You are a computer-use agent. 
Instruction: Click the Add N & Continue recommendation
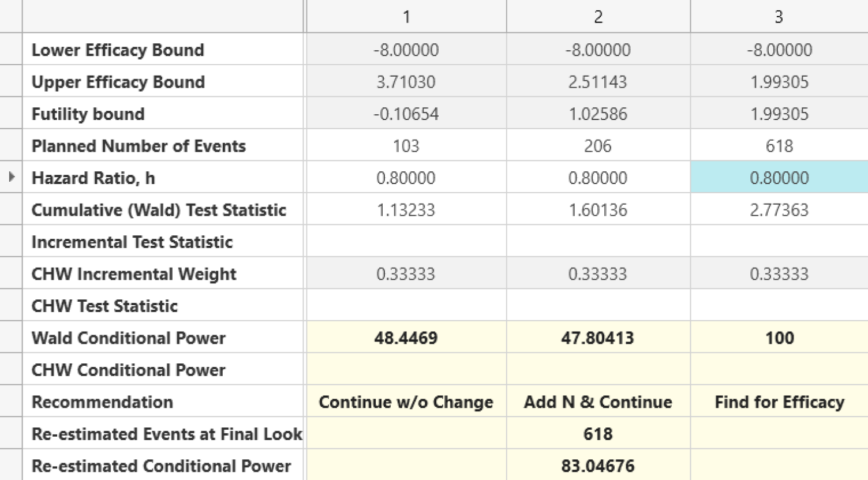tap(598, 402)
